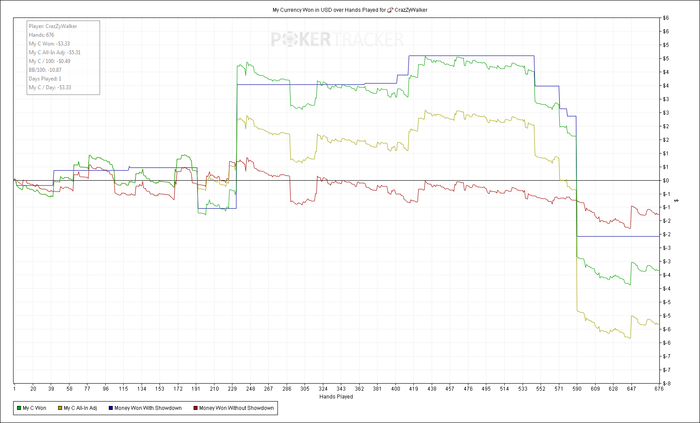Click 'Hands: 676' in the stats box

41,35
